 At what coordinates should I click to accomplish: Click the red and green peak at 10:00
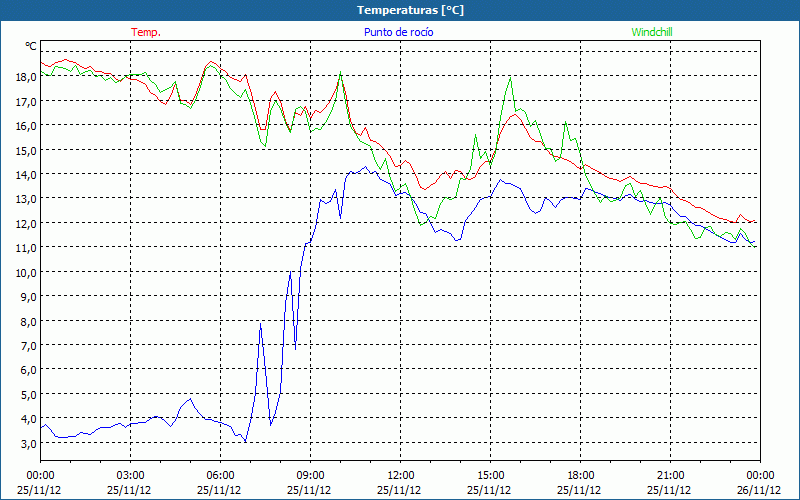pyautogui.click(x=340, y=72)
